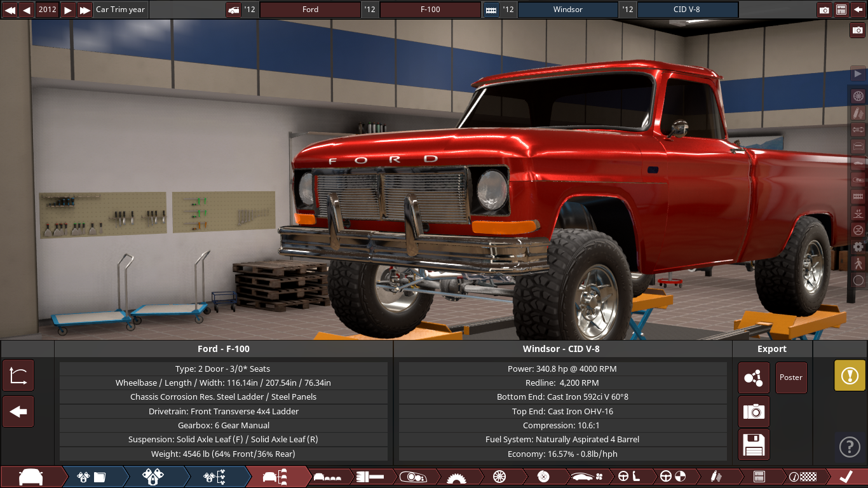This screenshot has width=868, height=488.
Task: Open the wheels and tyres tab
Action: [499, 477]
